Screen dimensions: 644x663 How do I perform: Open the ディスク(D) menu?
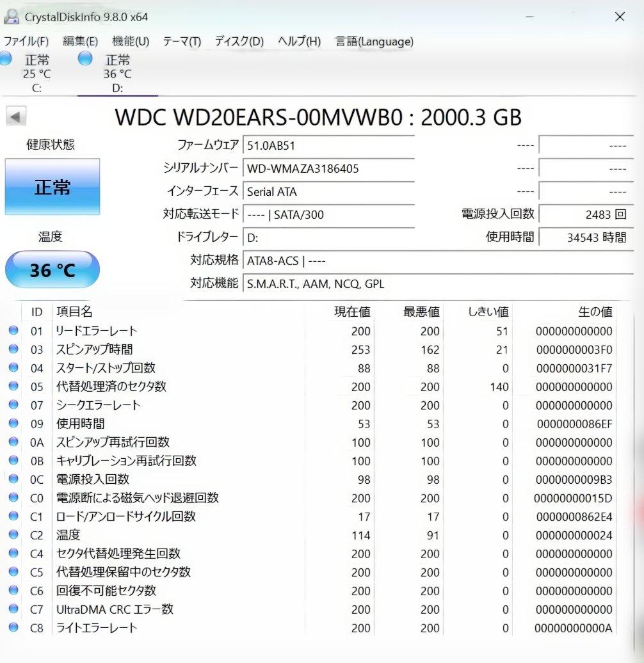[x=239, y=42]
